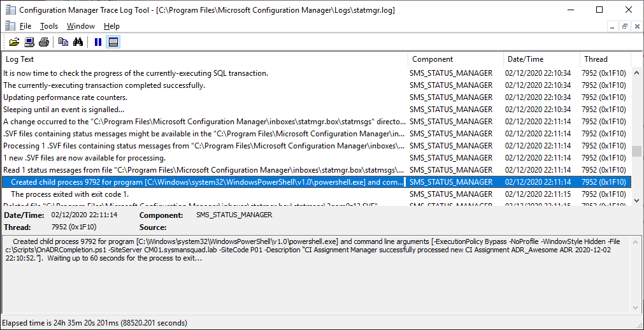Open a log file with the folder icon
This screenshot has width=644, height=330.
15,42
